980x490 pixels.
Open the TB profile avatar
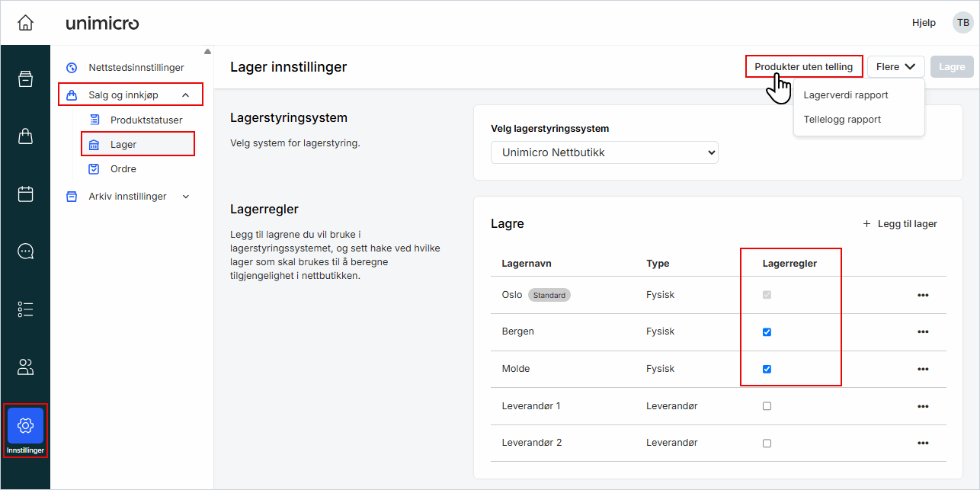pyautogui.click(x=962, y=22)
